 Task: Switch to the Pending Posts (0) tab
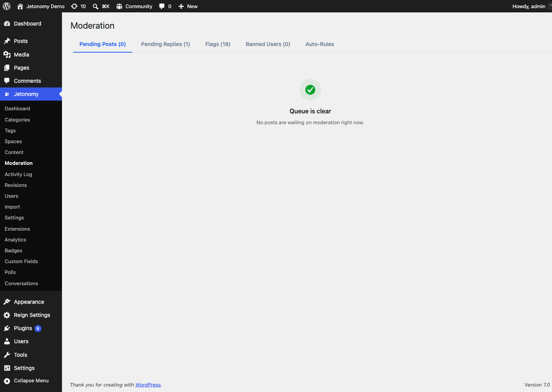coord(103,44)
